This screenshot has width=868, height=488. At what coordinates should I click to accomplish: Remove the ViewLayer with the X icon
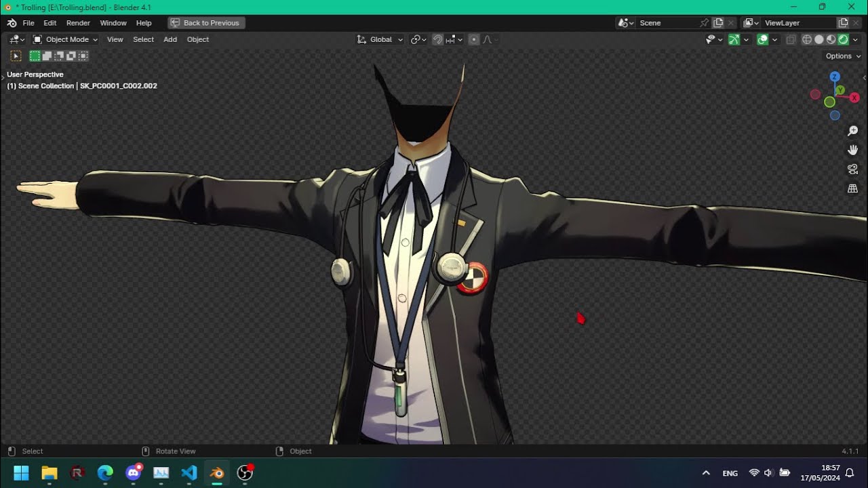click(856, 23)
